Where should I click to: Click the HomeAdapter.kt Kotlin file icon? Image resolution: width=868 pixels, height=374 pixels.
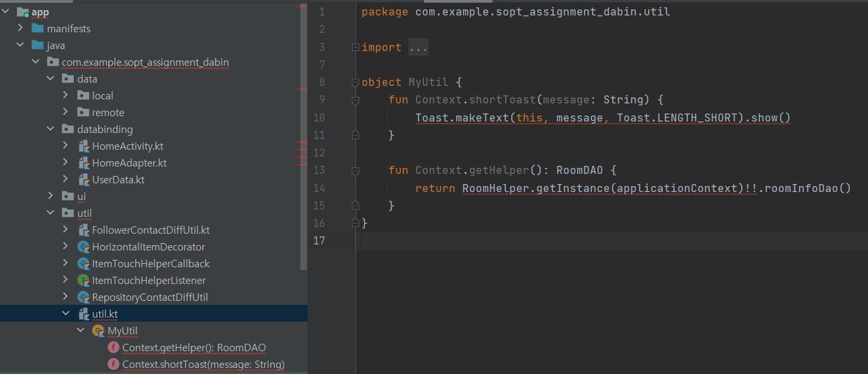tap(83, 162)
